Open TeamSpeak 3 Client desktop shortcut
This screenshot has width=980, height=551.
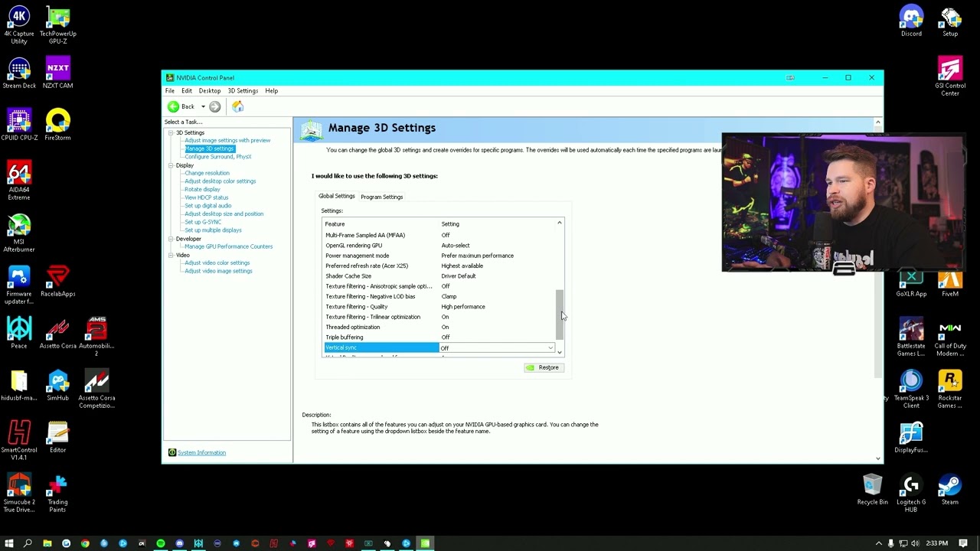[x=911, y=390]
